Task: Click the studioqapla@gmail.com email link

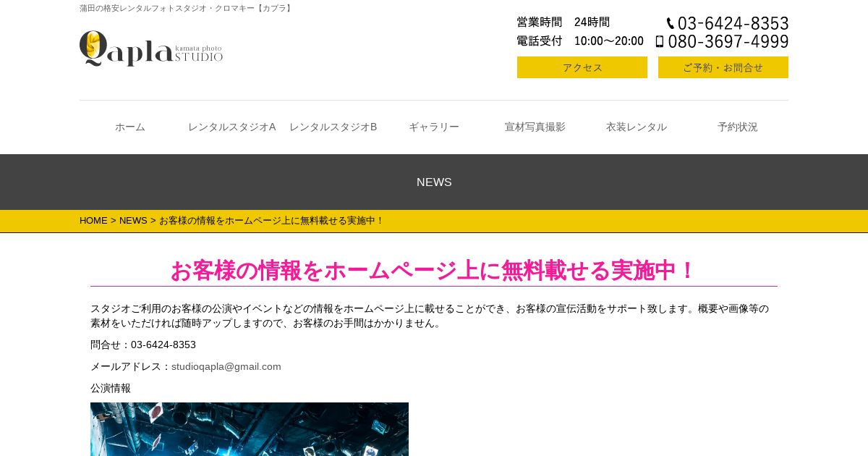Action: (x=226, y=367)
